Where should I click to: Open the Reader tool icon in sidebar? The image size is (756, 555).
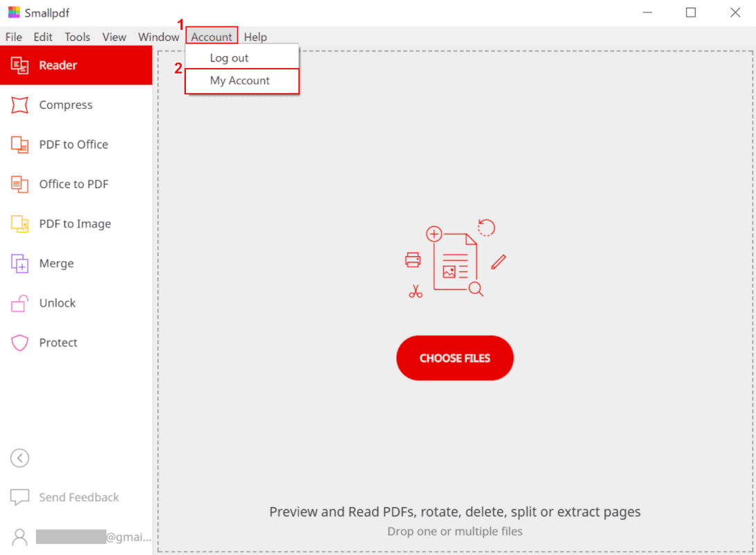tap(20, 65)
